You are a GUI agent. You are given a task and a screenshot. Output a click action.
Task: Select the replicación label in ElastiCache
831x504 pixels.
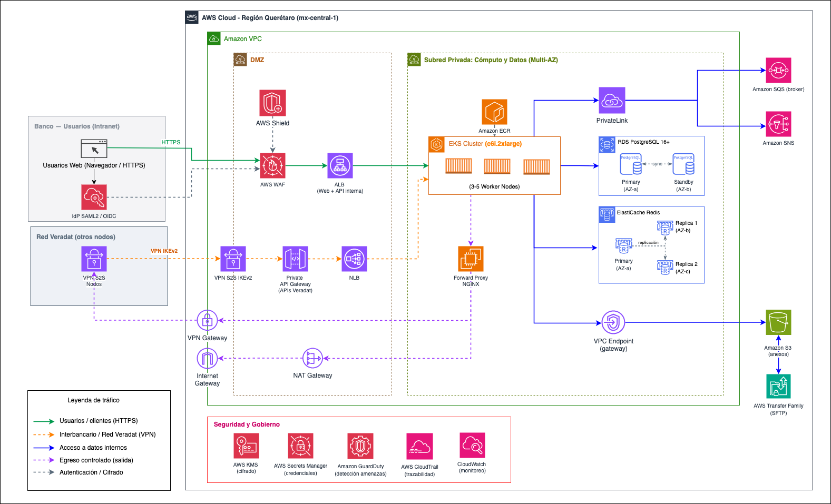coord(648,243)
